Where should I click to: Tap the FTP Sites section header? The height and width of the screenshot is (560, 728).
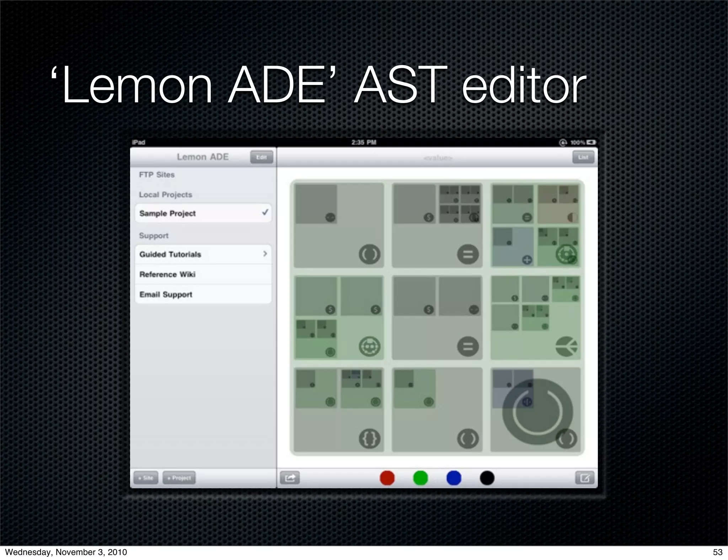(x=157, y=175)
